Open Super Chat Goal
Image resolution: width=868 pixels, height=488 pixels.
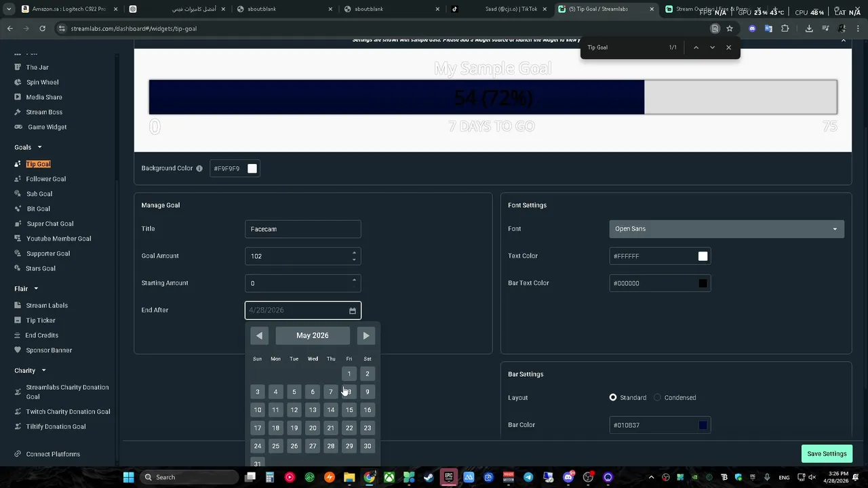point(50,224)
